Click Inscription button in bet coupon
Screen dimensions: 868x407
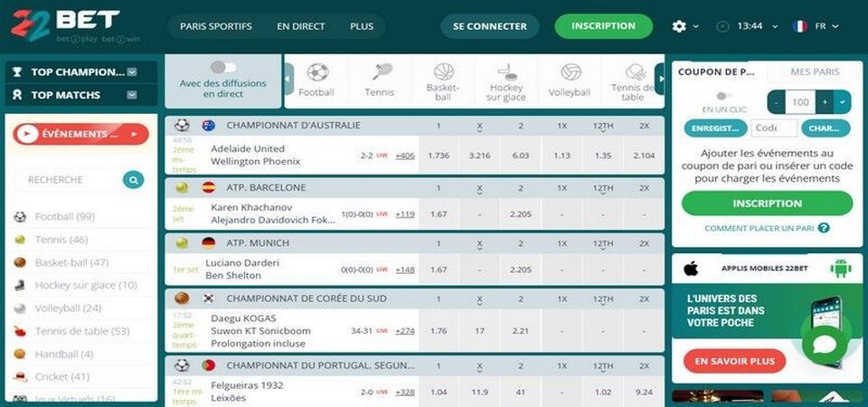coord(768,203)
